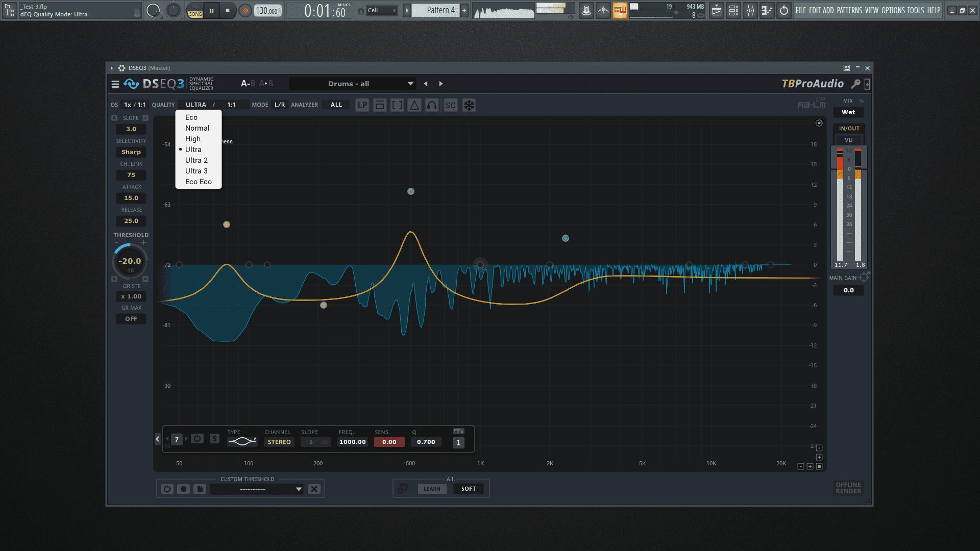
Task: Toggle the SC sidechain icon
Action: [x=450, y=105]
